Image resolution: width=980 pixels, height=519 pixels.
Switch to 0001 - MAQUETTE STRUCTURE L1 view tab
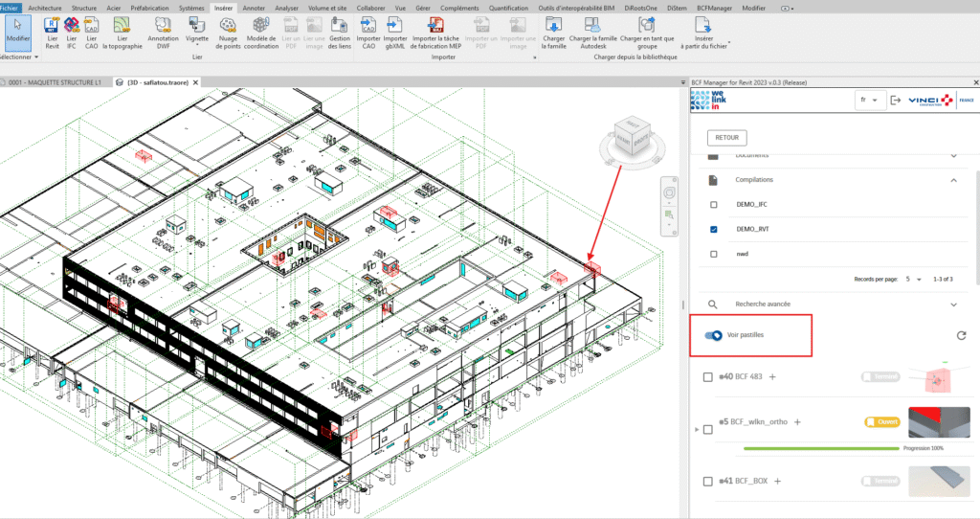[54, 82]
